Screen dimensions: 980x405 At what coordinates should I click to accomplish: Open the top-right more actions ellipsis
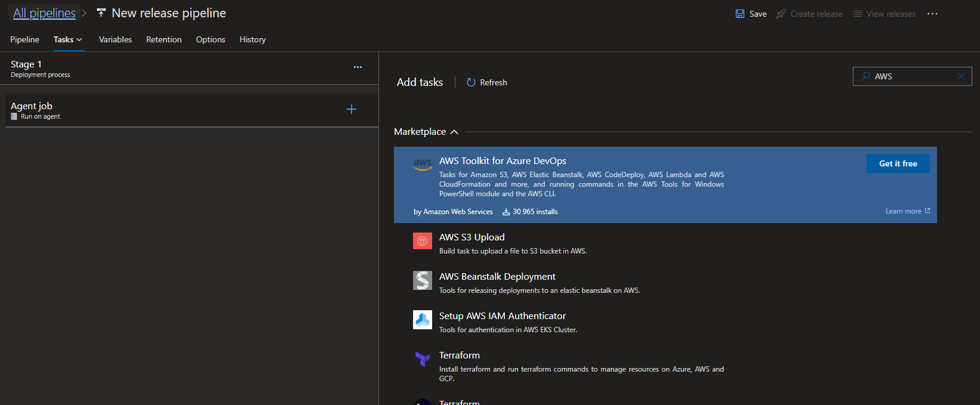932,14
